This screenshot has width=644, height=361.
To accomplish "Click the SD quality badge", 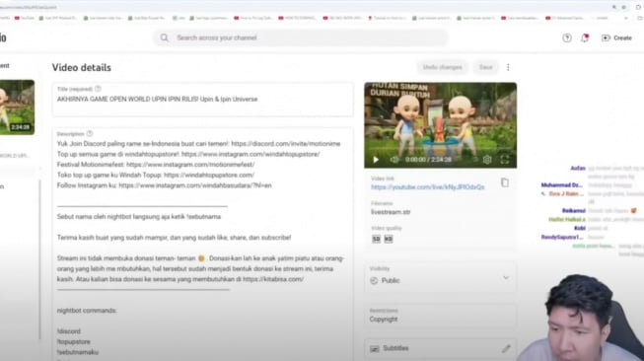I will [x=376, y=239].
